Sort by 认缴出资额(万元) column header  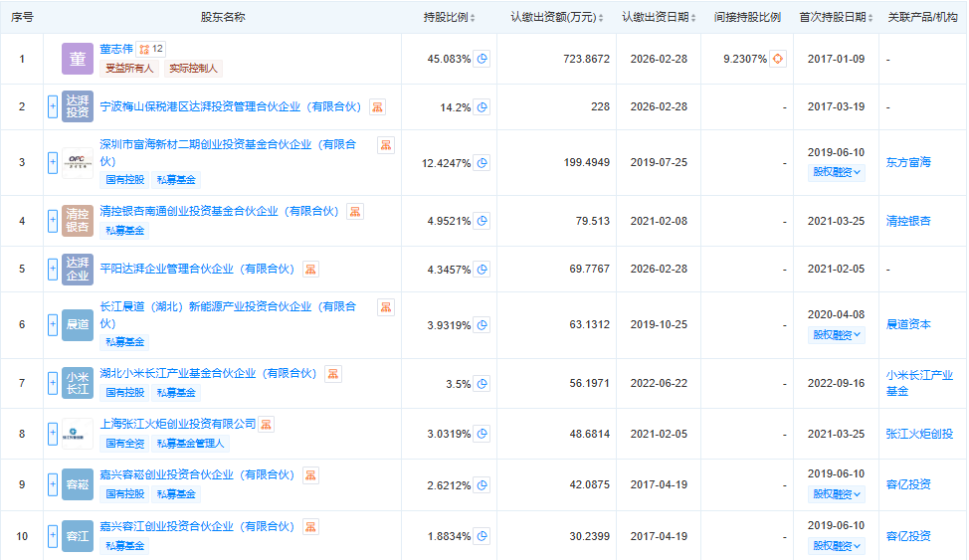click(558, 17)
